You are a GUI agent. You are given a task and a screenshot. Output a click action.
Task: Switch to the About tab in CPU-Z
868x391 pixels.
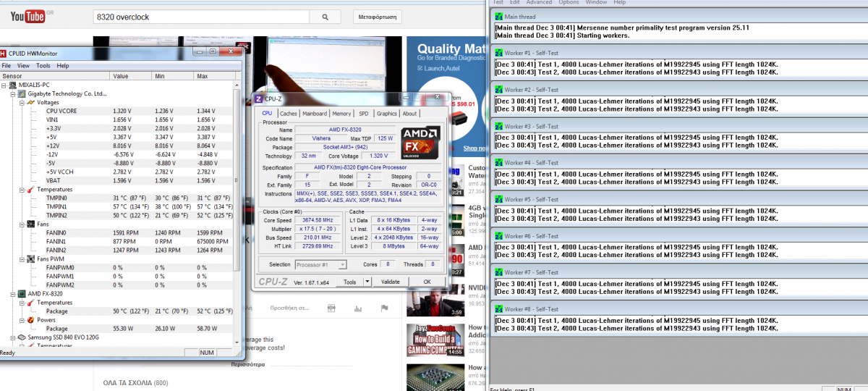410,114
